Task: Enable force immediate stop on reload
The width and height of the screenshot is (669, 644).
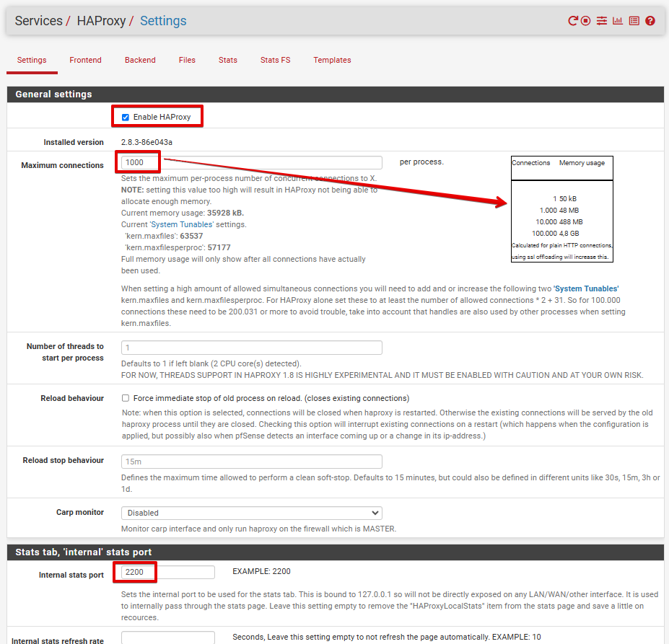Action: (x=126, y=398)
